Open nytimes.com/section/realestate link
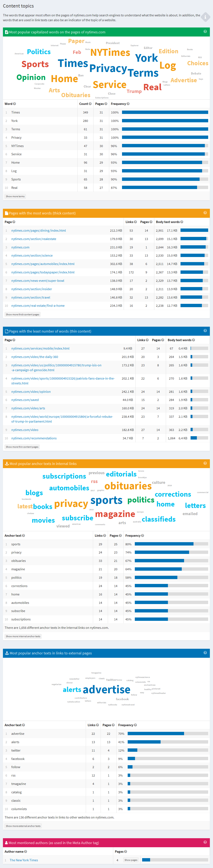 pos(34,239)
